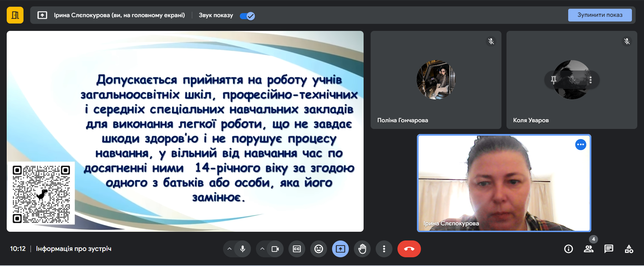Screen dimensions: 644x266
Task: Click the present screen icon in toolbar
Action: (340, 249)
